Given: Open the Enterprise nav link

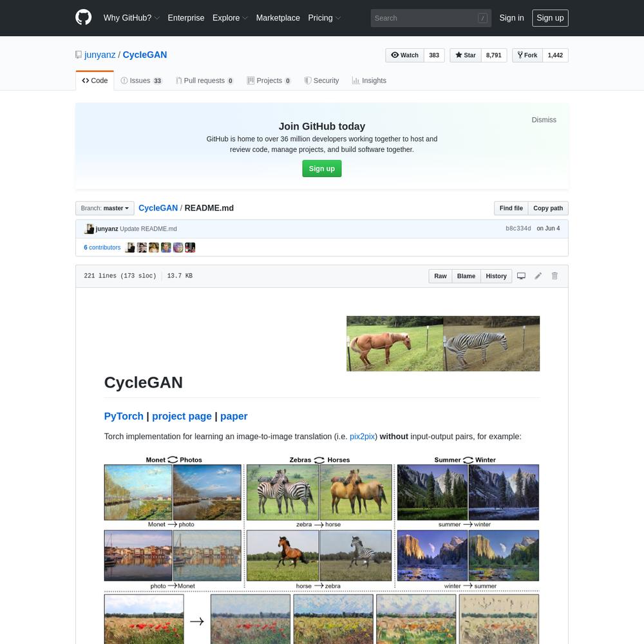Looking at the screenshot, I should point(186,18).
